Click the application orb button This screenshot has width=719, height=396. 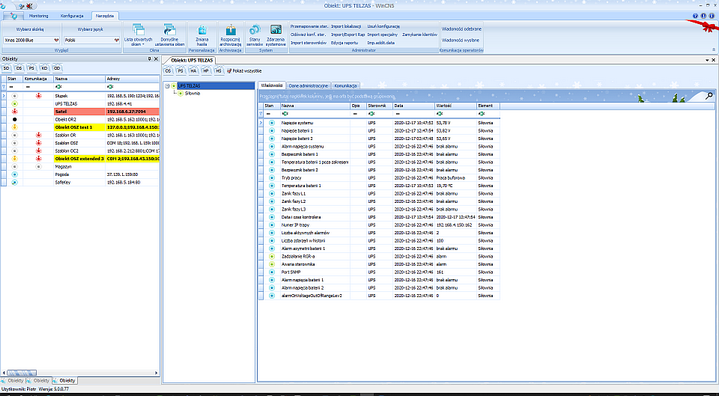coord(13,16)
